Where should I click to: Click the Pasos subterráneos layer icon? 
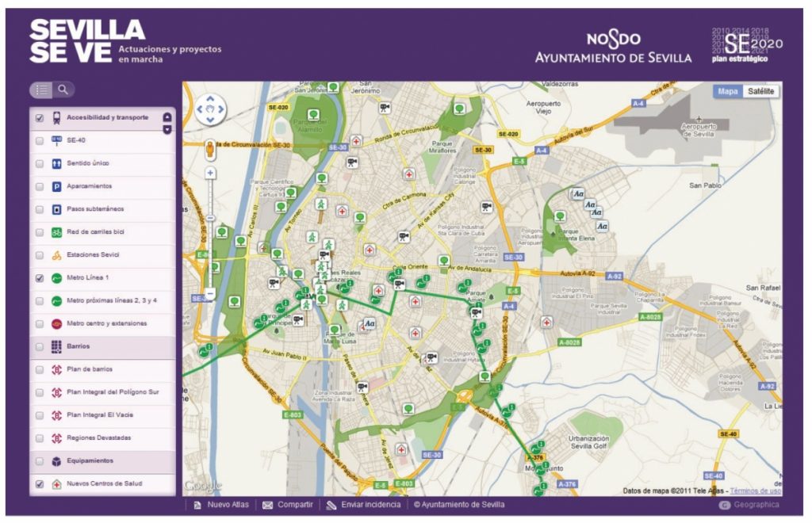pyautogui.click(x=56, y=209)
